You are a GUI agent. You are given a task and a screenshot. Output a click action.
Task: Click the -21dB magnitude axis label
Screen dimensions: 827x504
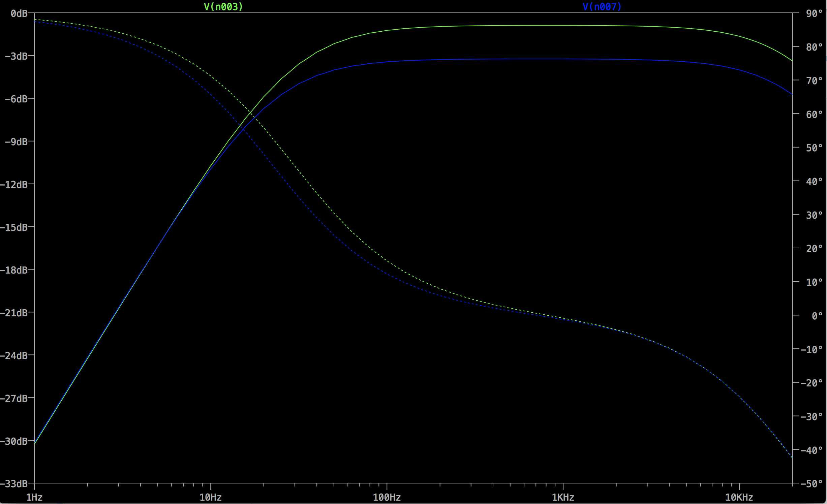[14, 313]
